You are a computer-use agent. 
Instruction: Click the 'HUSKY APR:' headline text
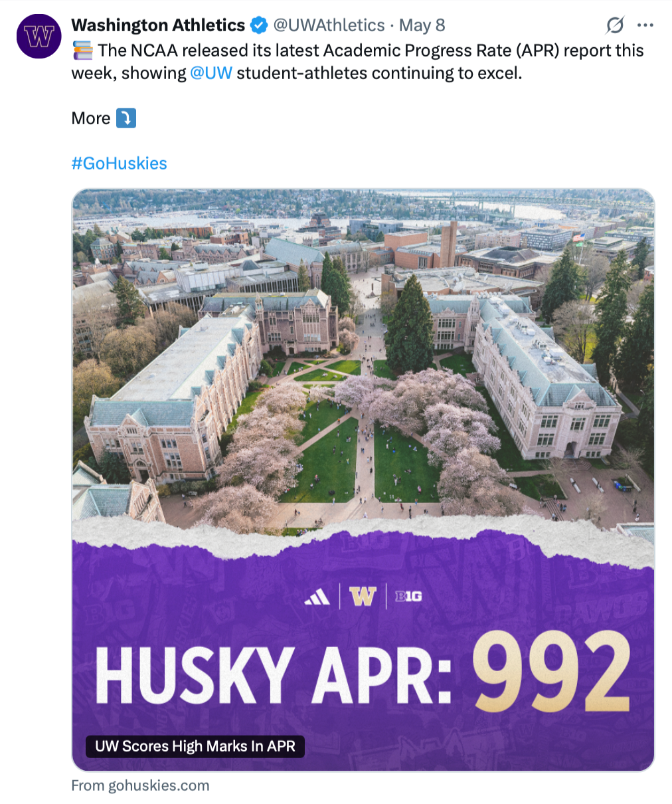(x=274, y=674)
